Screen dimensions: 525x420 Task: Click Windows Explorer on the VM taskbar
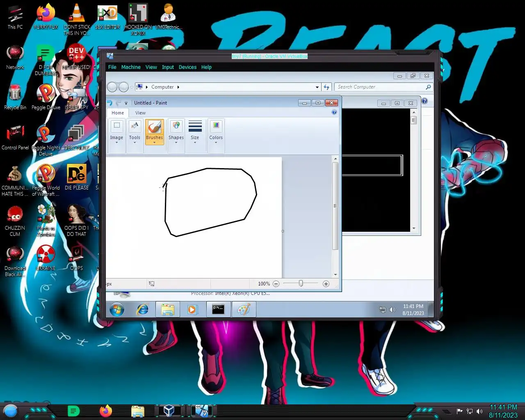point(167,310)
